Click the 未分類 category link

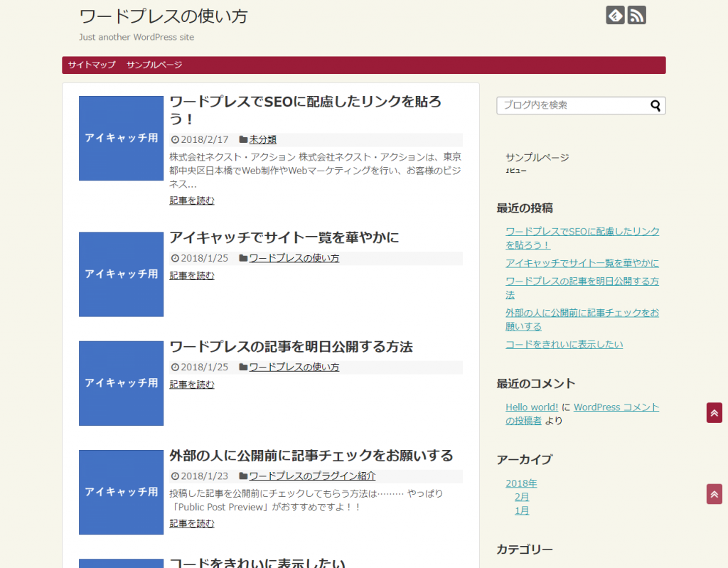263,139
